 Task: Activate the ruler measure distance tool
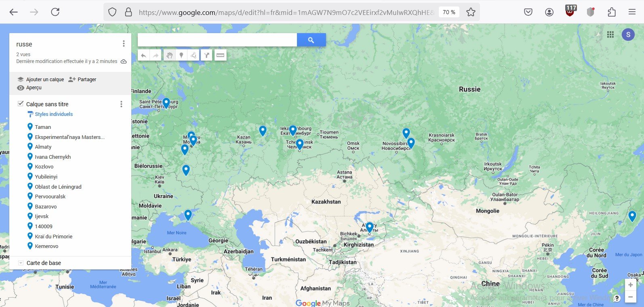tap(220, 55)
